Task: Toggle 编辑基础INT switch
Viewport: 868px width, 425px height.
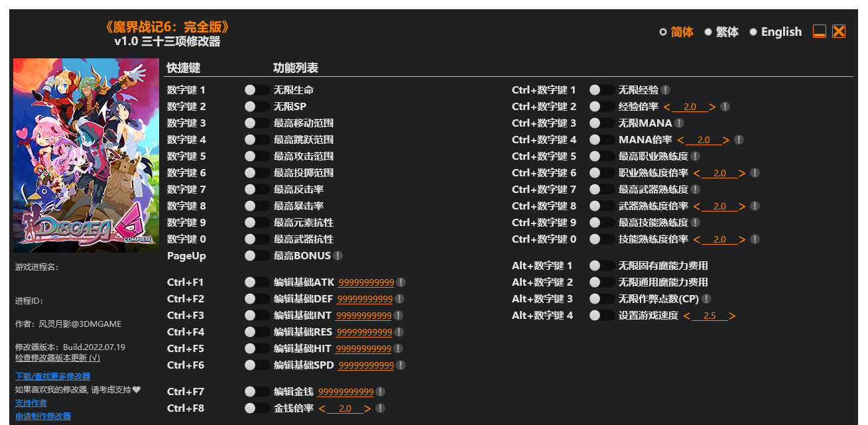Action: click(x=257, y=316)
